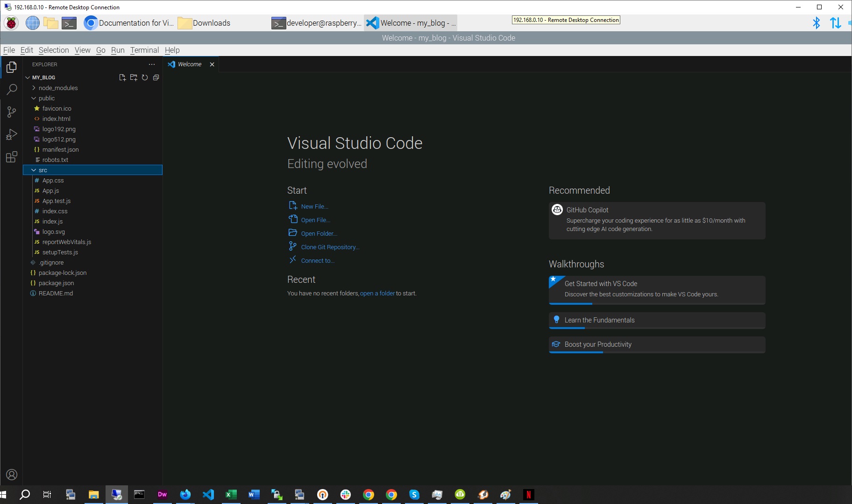
Task: Click the Open Folder... link
Action: point(319,233)
